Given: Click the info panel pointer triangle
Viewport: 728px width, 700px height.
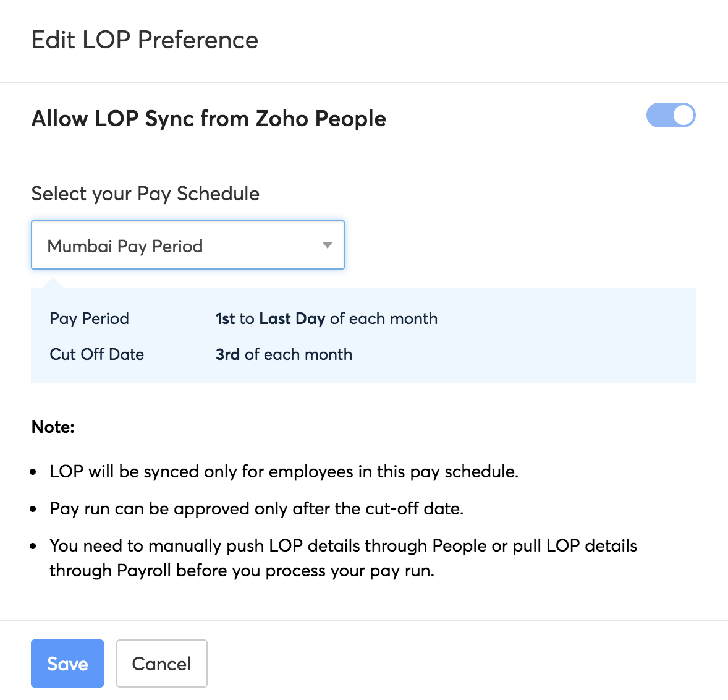Looking at the screenshot, I should 54,283.
